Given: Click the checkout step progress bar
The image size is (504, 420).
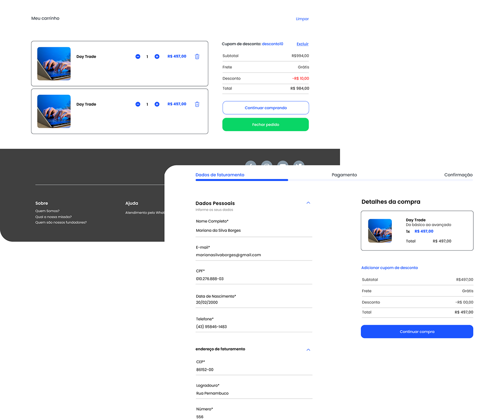Looking at the screenshot, I should 334,180.
